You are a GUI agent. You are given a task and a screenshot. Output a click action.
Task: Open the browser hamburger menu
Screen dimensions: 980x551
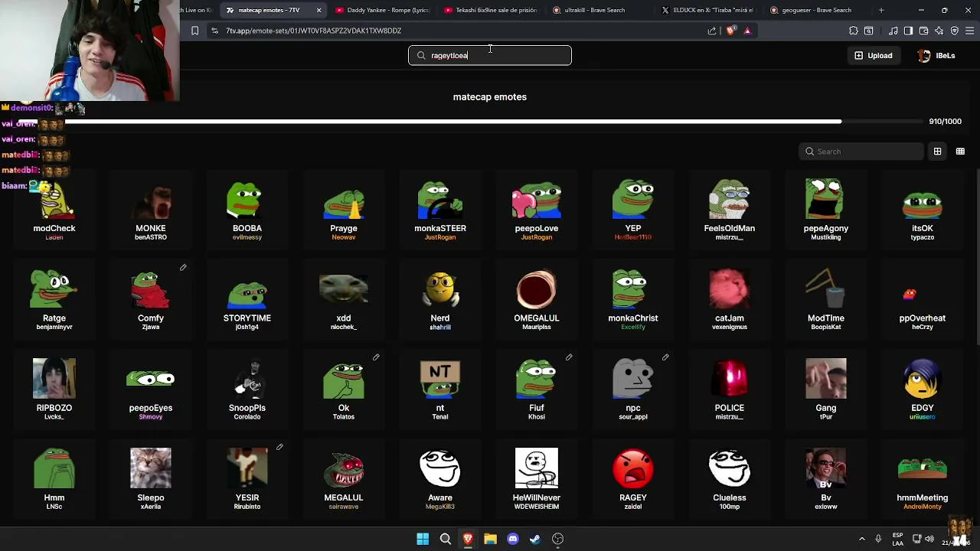point(970,31)
